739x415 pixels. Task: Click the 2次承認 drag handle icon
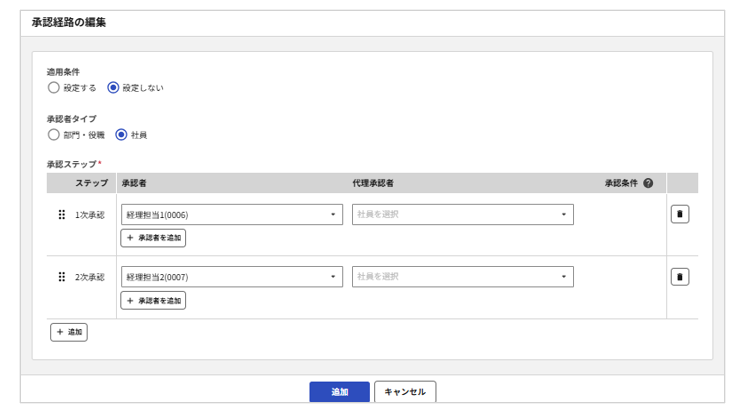pos(62,277)
